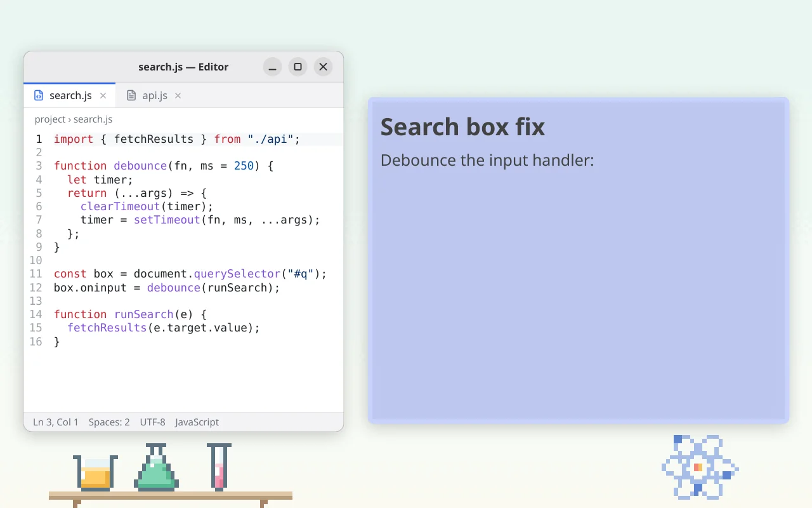Click line number 12 in the gutter
Image resolution: width=812 pixels, height=508 pixels.
[36, 288]
